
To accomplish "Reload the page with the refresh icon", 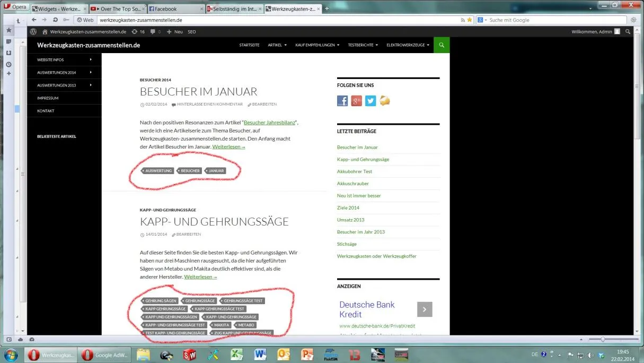I will 55,20.
